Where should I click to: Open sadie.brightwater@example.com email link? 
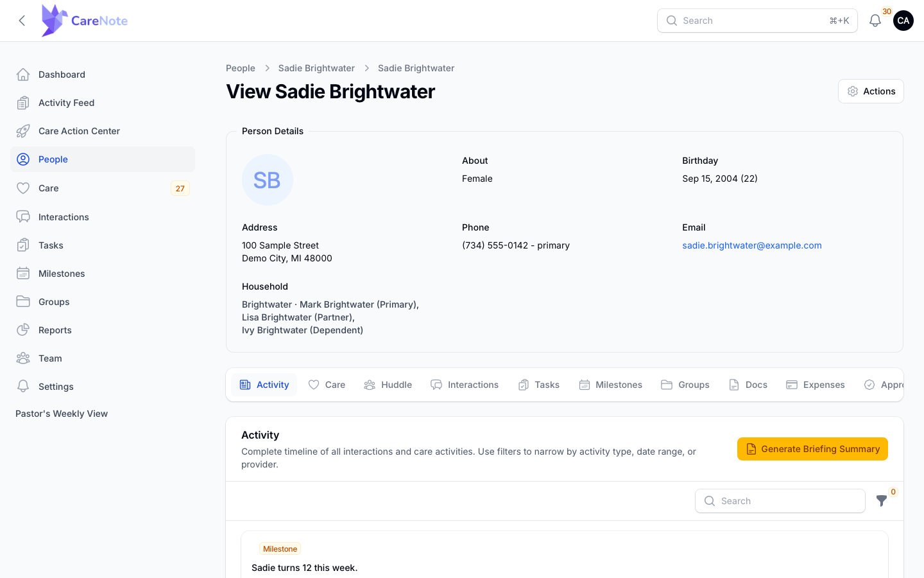pyautogui.click(x=752, y=245)
